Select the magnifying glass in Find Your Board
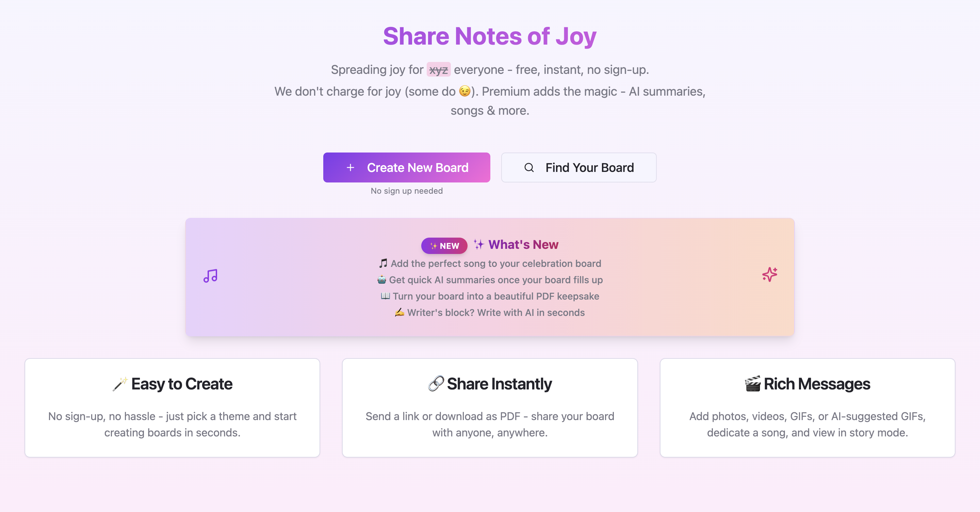Image resolution: width=980 pixels, height=512 pixels. click(529, 167)
